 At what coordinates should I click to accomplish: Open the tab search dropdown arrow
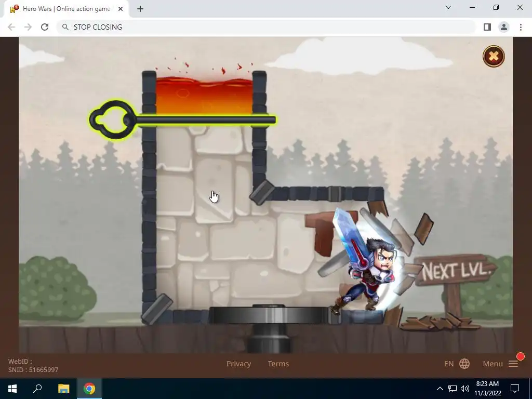pyautogui.click(x=448, y=7)
